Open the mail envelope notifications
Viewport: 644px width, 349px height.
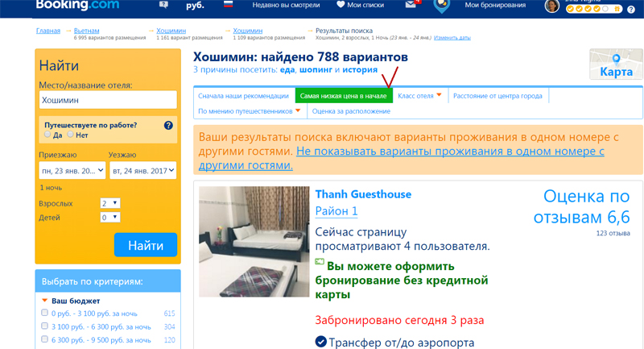pos(412,4)
